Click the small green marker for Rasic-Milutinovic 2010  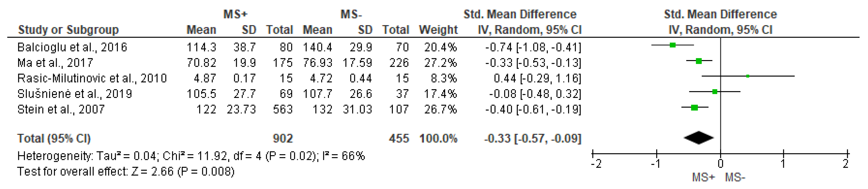748,76
